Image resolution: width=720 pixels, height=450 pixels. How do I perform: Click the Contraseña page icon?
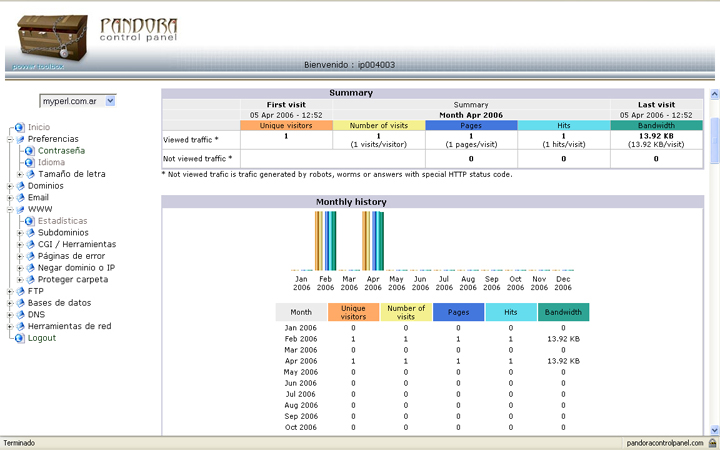[x=30, y=151]
